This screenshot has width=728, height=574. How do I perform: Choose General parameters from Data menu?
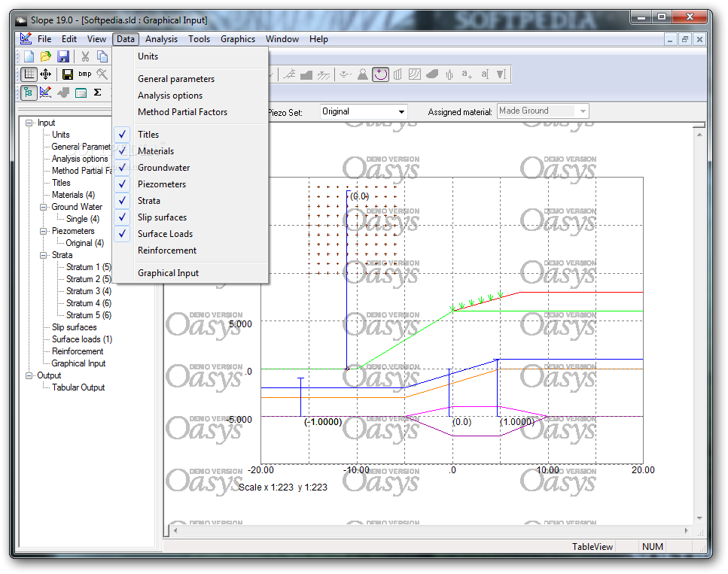(x=175, y=79)
